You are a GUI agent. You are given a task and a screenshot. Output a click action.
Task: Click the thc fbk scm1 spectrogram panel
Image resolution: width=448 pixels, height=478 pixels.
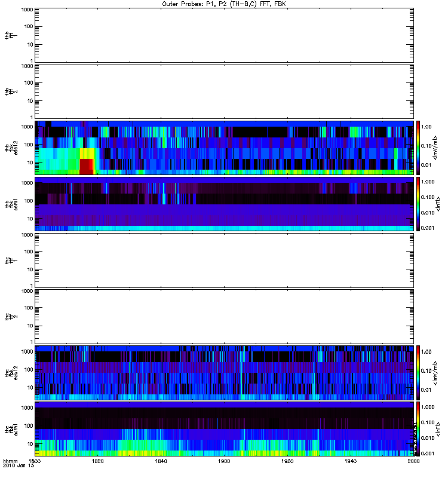tap(224, 429)
